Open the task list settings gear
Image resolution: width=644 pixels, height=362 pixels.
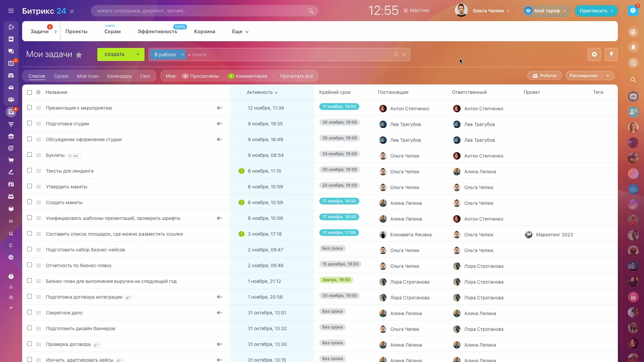(594, 54)
